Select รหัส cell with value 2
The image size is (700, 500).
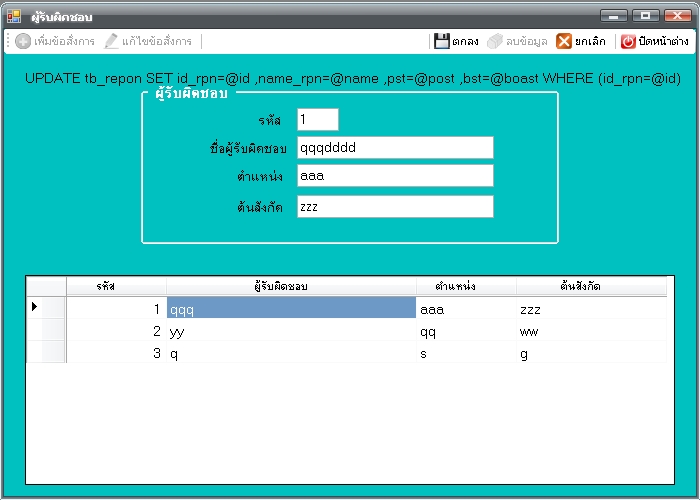pos(117,330)
